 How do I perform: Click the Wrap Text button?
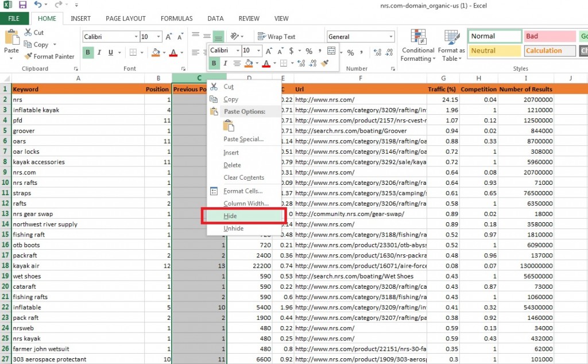(x=277, y=37)
